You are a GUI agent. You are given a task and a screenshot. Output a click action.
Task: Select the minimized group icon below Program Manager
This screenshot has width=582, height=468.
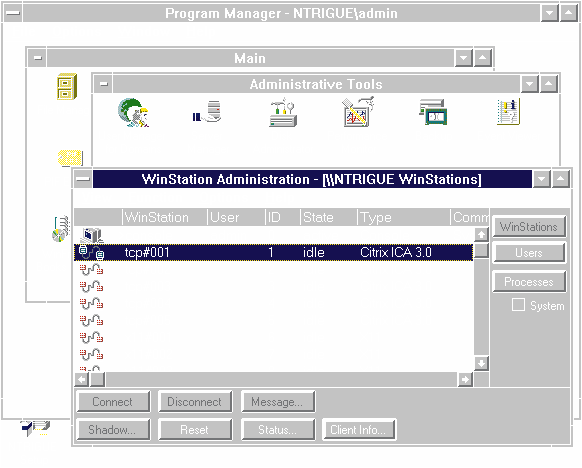35,428
